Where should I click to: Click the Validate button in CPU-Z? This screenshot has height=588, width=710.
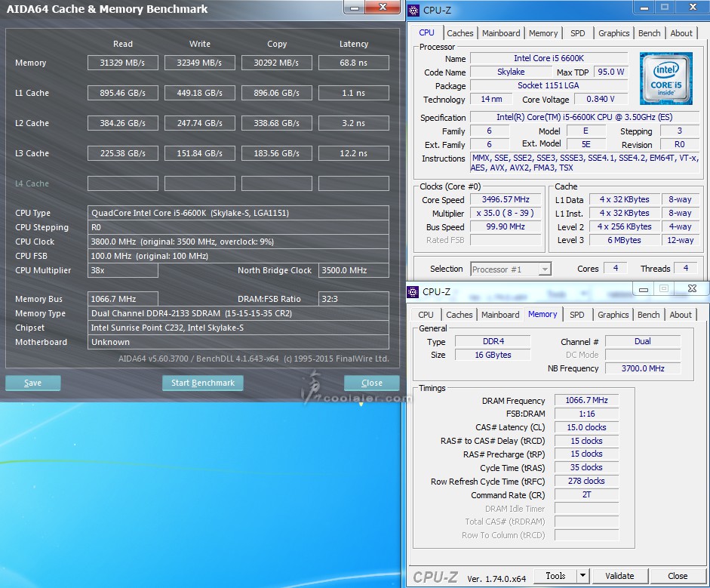click(x=619, y=576)
